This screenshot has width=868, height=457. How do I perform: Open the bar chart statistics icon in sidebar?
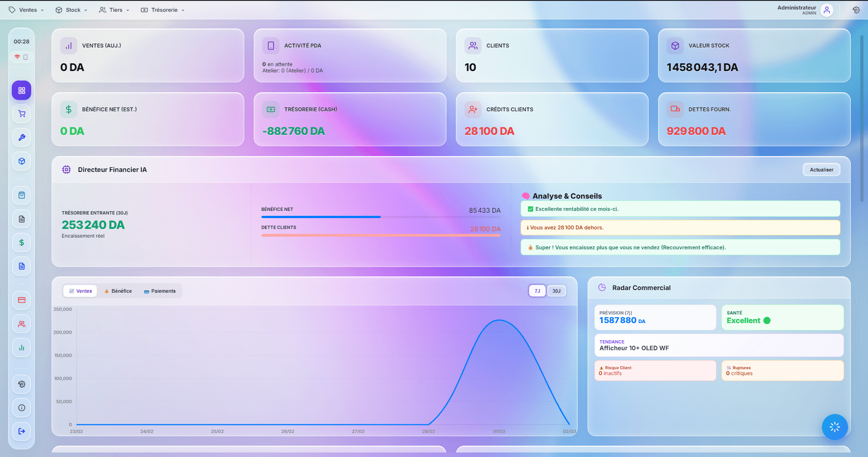21,348
